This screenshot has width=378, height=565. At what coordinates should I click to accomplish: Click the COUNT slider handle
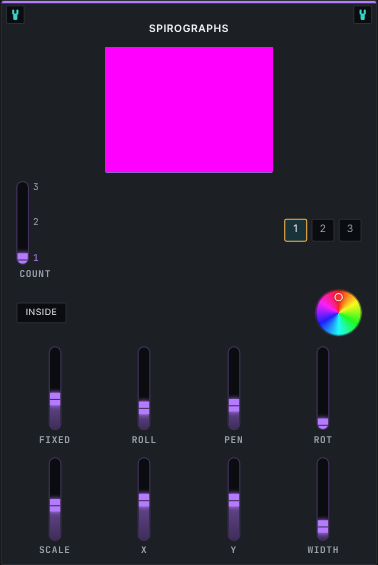23,257
